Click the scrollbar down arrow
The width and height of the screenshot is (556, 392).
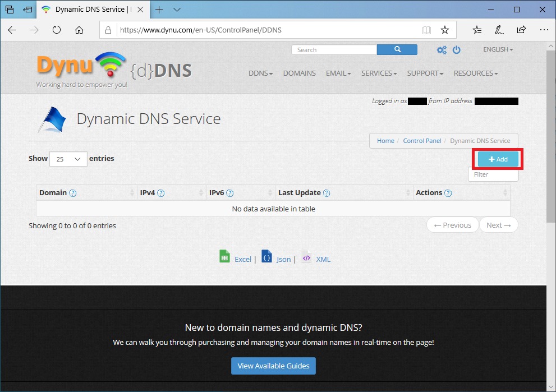[x=551, y=387]
